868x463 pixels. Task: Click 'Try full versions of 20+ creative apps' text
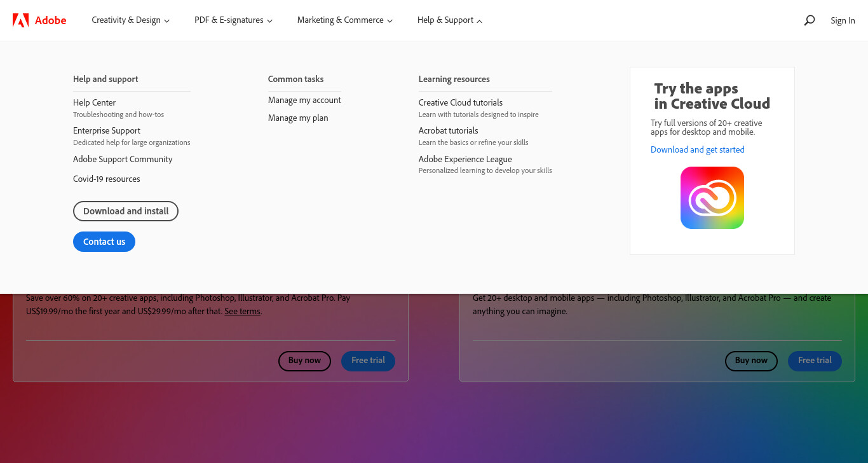click(706, 127)
